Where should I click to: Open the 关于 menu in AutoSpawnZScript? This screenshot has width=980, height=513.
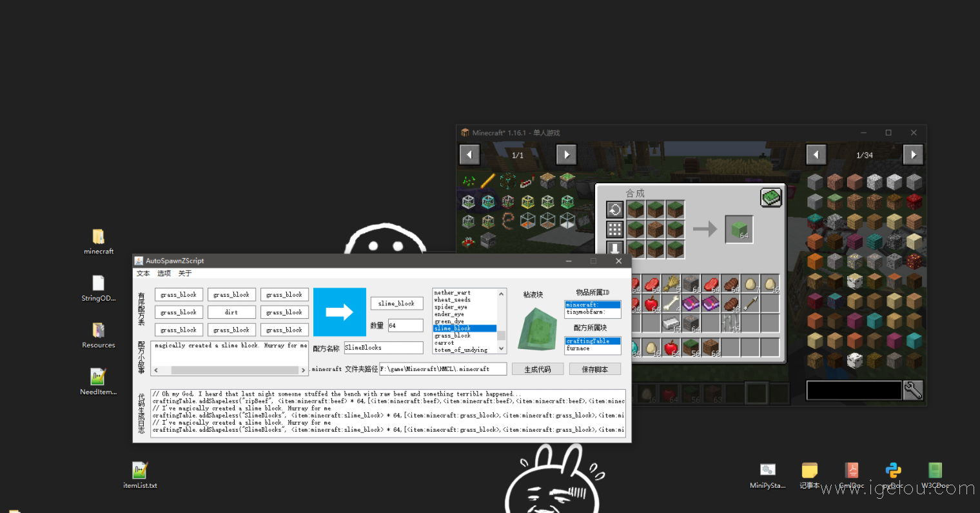coord(185,274)
